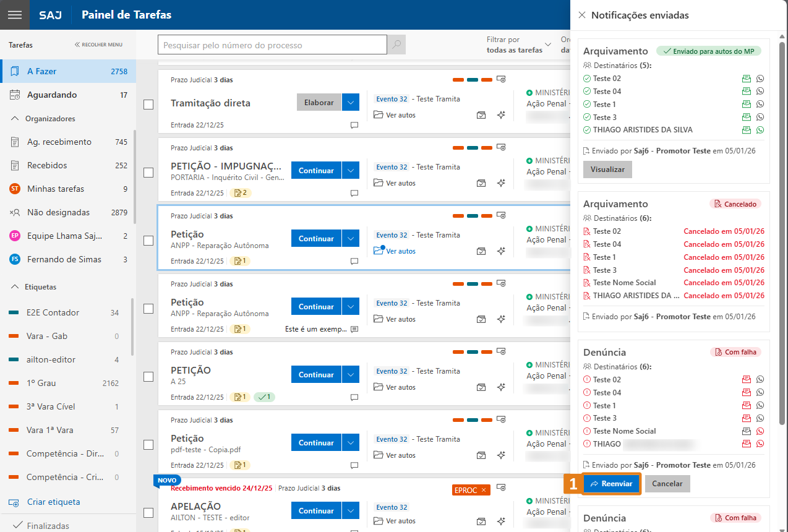Click the sparkle AI icon on Tramitação direta row
This screenshot has width=788, height=532.
point(502,115)
